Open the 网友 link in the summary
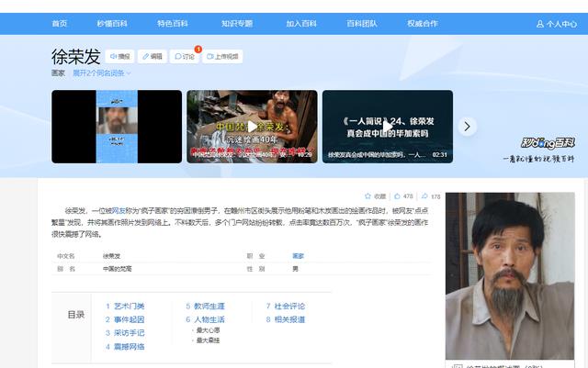The image size is (588, 368). pyautogui.click(x=119, y=210)
